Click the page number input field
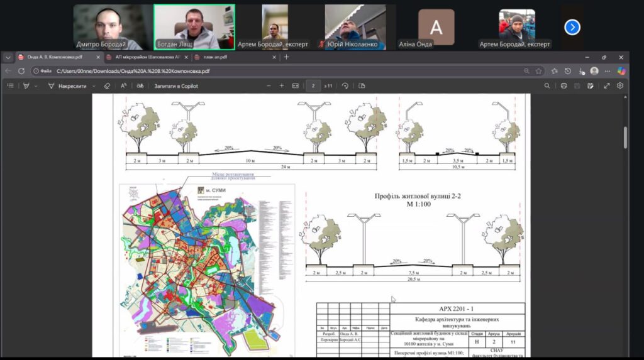Image resolution: width=644 pixels, height=360 pixels. 313,85
